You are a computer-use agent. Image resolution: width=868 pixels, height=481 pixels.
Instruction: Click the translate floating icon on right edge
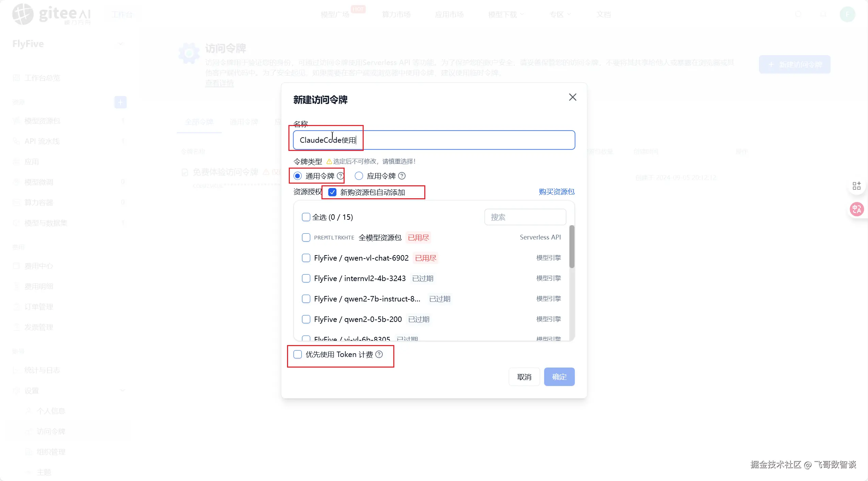(x=856, y=209)
